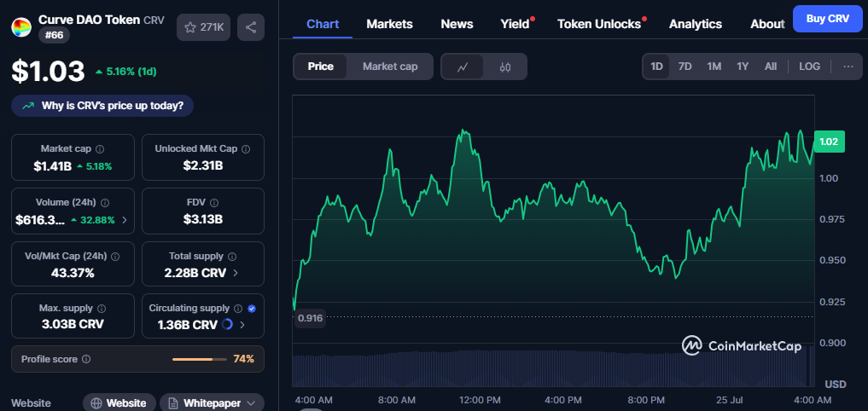
Task: Click the 74% profile score value
Action: (x=243, y=359)
